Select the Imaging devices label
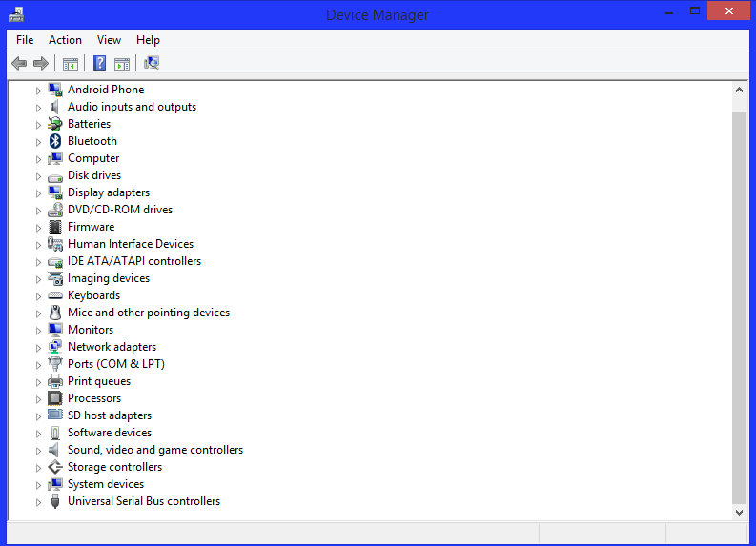Viewport: 756px width, 546px height. (x=109, y=278)
